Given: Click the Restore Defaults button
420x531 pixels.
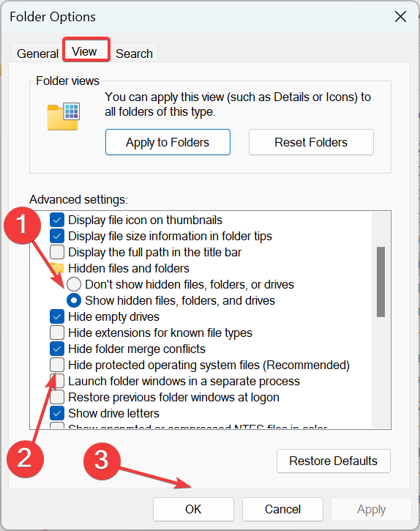Looking at the screenshot, I should coord(334,461).
